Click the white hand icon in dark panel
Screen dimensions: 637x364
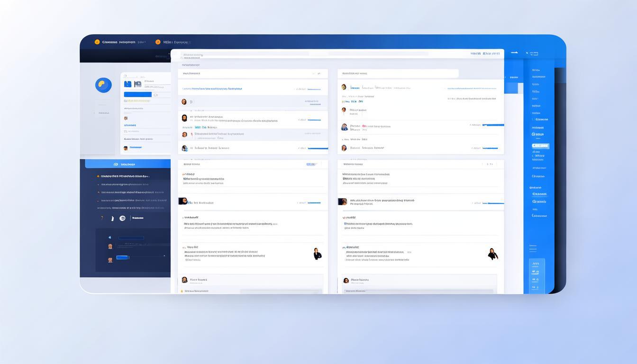point(112,218)
